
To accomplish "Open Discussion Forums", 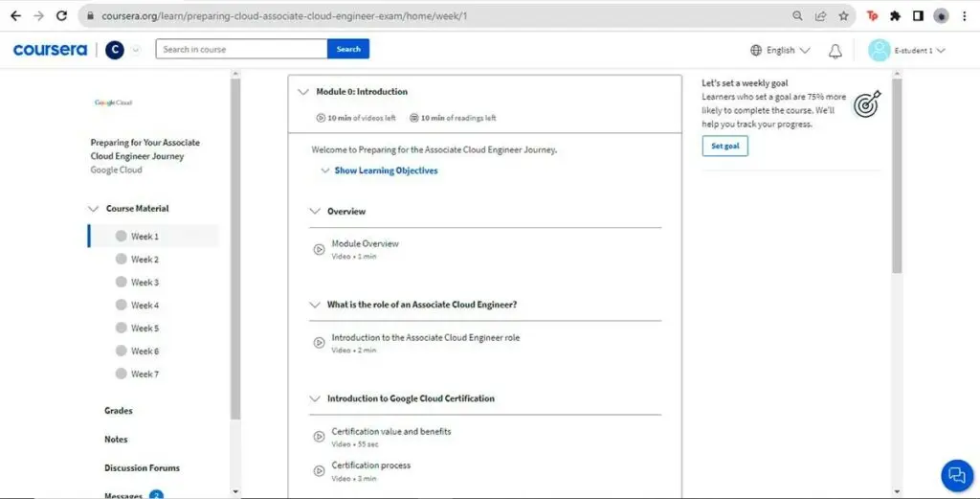I will click(142, 467).
